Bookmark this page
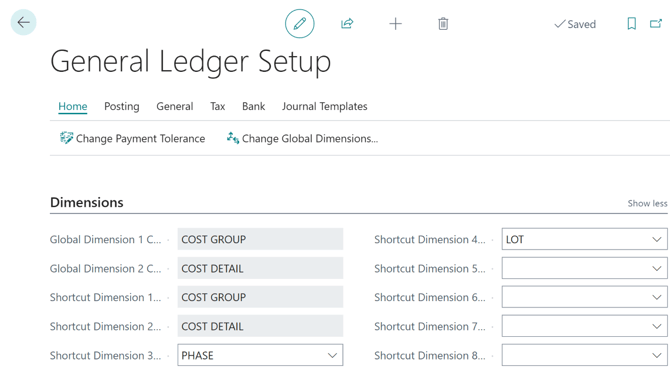Viewport: 670px width, 373px height. tap(632, 23)
